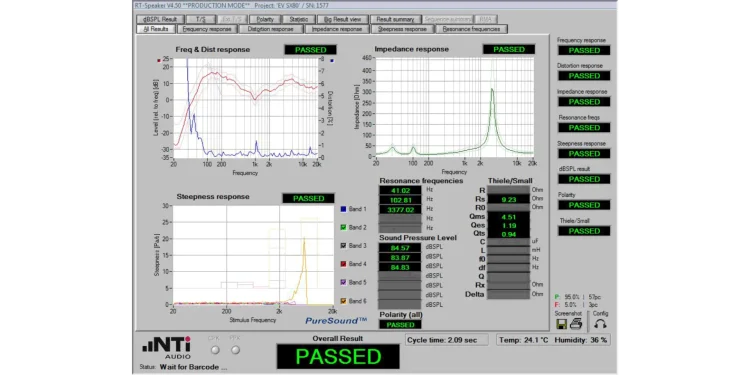Image resolution: width=750 pixels, height=375 pixels.
Task: Toggle Band 3 checkbox
Action: click(x=343, y=245)
